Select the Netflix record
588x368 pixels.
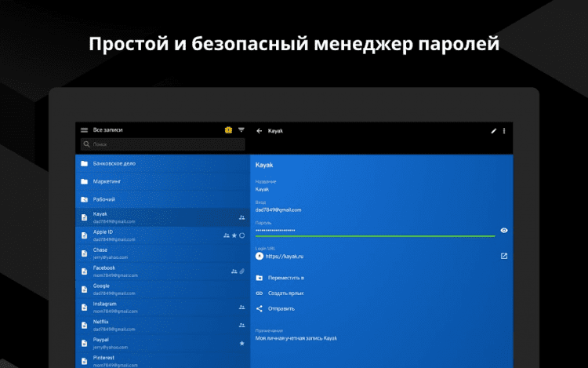point(163,326)
